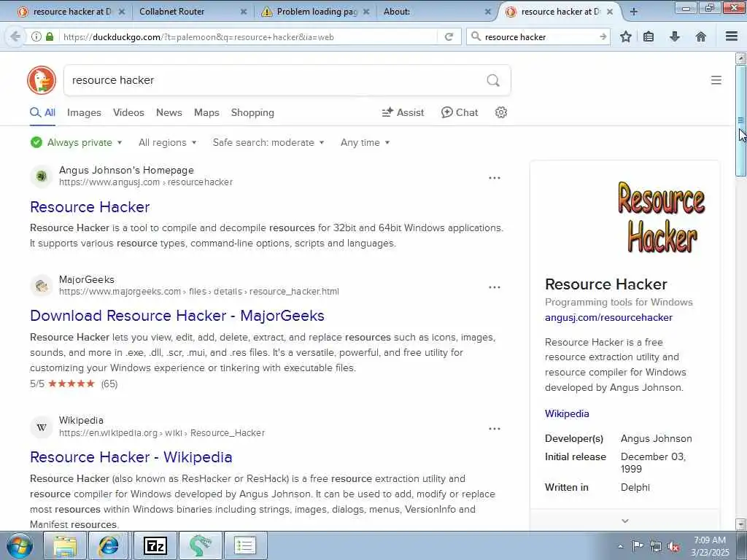Select the Maps search tab
The image size is (747, 560).
[206, 113]
